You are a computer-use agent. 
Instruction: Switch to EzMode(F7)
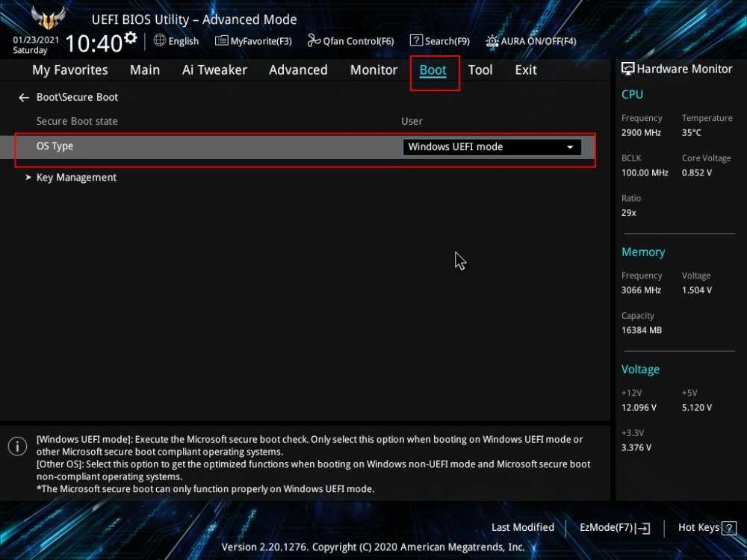[x=614, y=528]
